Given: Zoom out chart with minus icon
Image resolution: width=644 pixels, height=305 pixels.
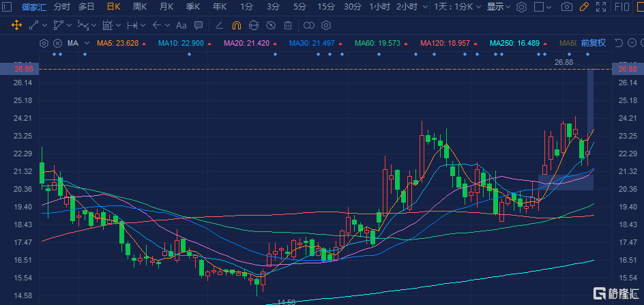Looking at the screenshot, I should [x=632, y=43].
